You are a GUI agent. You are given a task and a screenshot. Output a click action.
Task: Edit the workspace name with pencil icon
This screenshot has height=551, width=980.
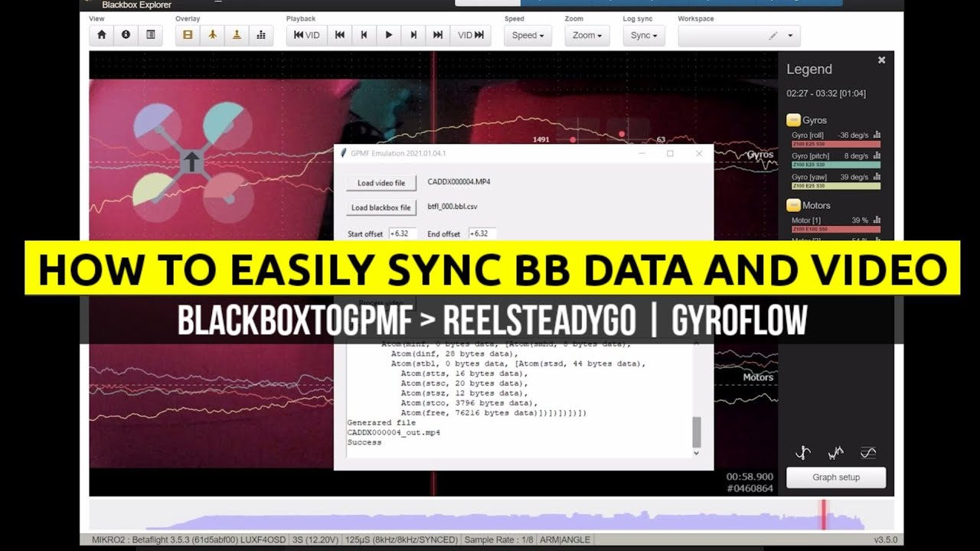773,35
